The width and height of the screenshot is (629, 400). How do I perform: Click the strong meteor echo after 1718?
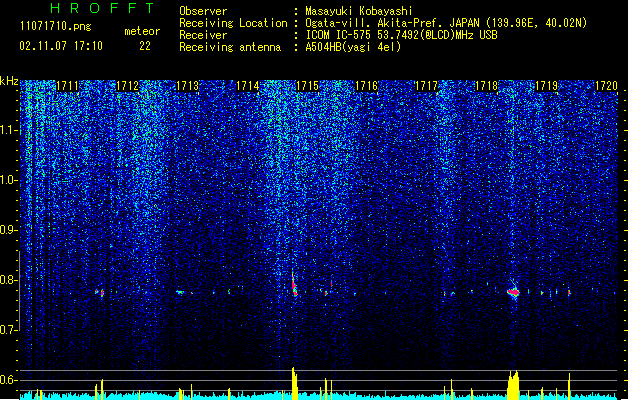tap(513, 292)
